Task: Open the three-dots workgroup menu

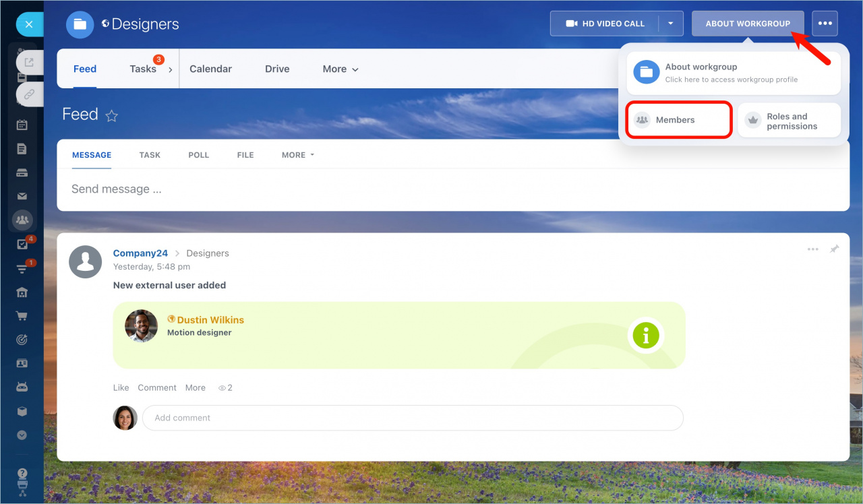Action: pos(825,24)
